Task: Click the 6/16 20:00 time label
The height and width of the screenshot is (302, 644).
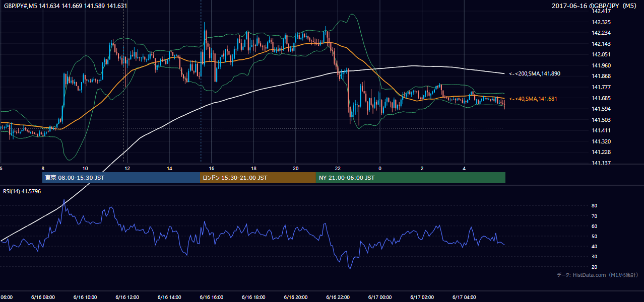Action: point(296,297)
